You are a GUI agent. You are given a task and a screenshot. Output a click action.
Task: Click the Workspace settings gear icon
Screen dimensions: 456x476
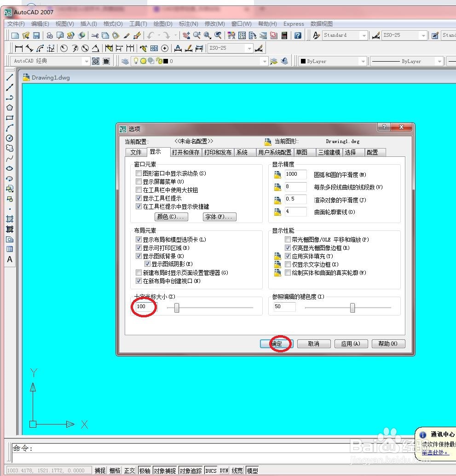[x=96, y=61]
